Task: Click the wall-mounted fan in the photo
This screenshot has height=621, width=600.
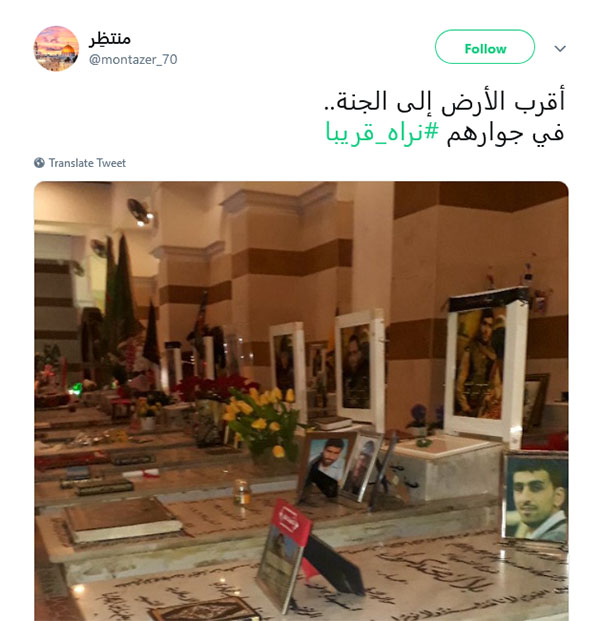Action: coord(140,212)
